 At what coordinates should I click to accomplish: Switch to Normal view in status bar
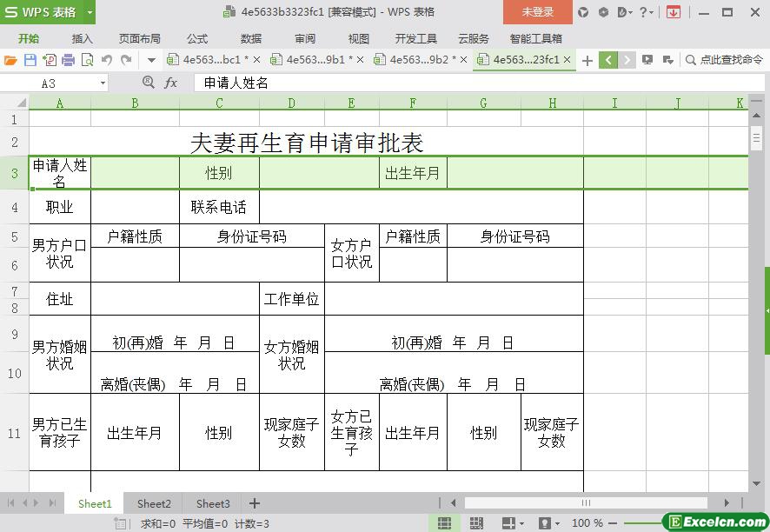point(444,523)
